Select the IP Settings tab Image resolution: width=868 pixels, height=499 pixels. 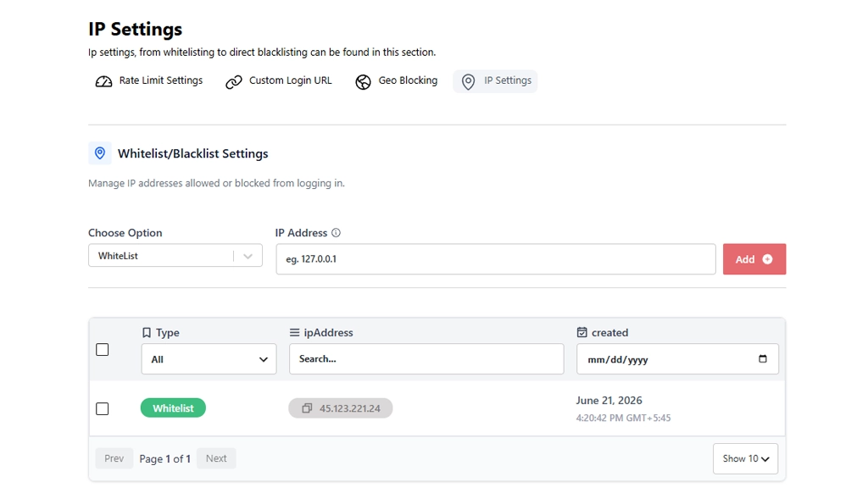(495, 80)
